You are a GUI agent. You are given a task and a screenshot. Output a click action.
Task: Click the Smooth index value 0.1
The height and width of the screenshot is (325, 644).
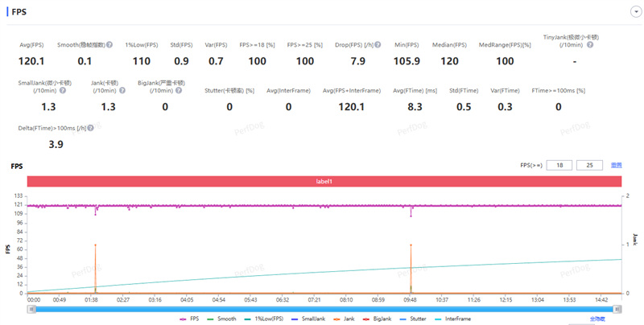coord(85,62)
